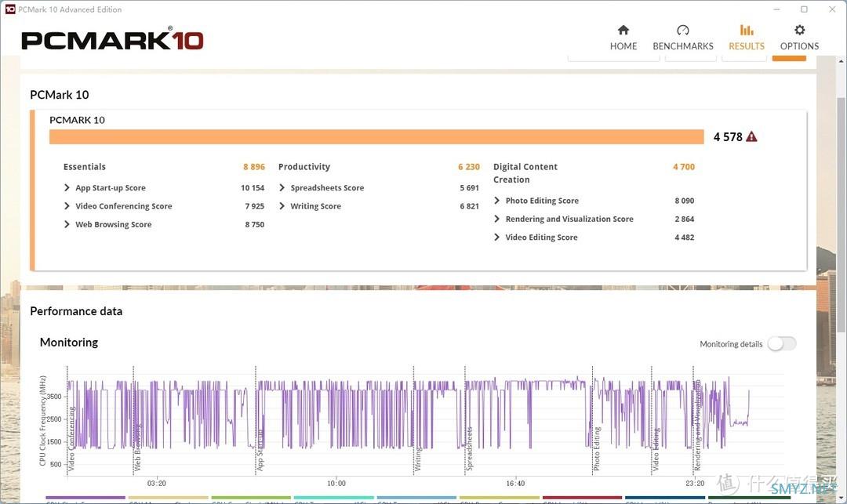Click the Productivity score 6 230

pos(469,167)
